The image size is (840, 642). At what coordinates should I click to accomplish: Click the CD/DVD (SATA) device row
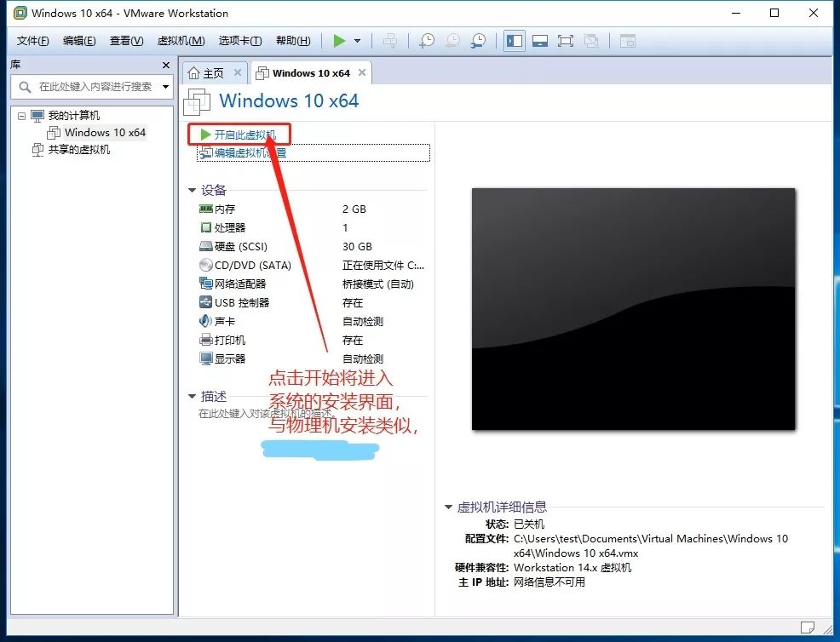click(312, 265)
